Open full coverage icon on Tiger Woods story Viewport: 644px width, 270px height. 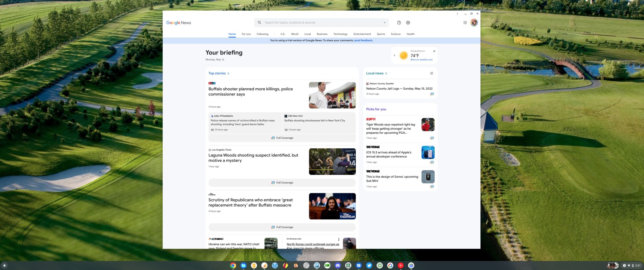click(x=432, y=138)
